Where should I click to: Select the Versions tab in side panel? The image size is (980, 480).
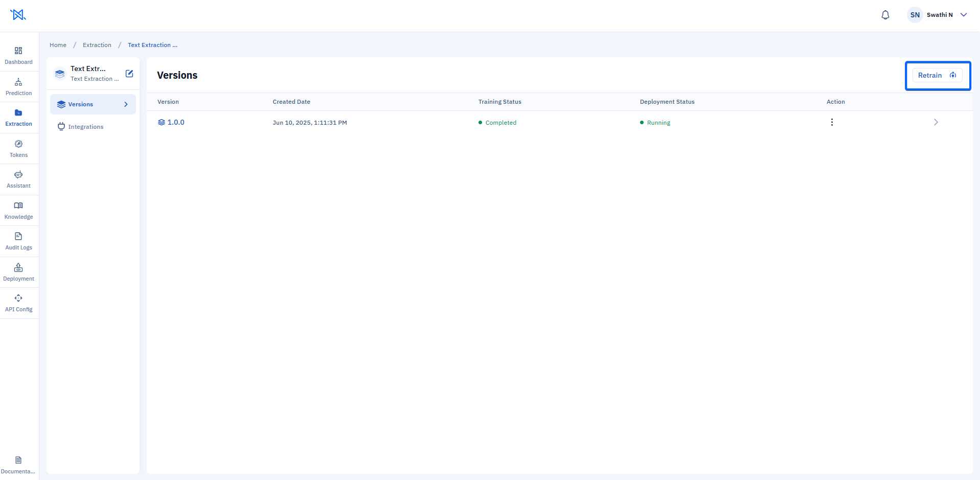pyautogui.click(x=93, y=104)
